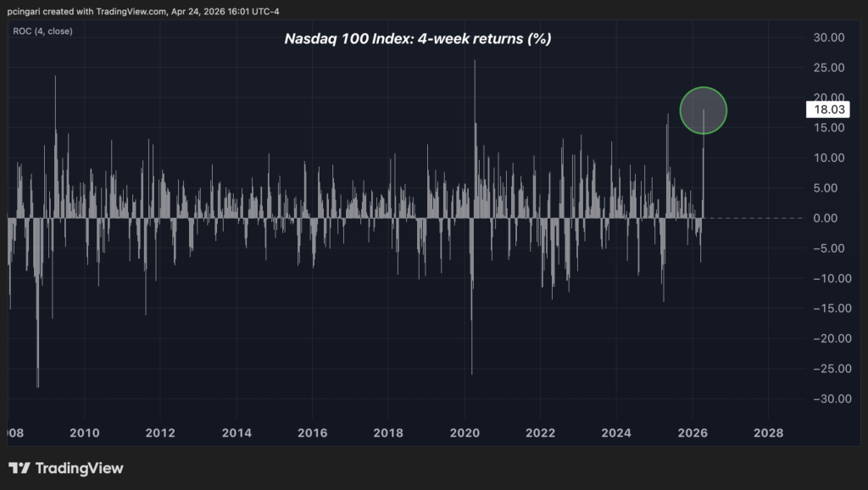Viewport: 868px width, 490px height.
Task: Click the 2018 time axis label
Action: [x=388, y=433]
